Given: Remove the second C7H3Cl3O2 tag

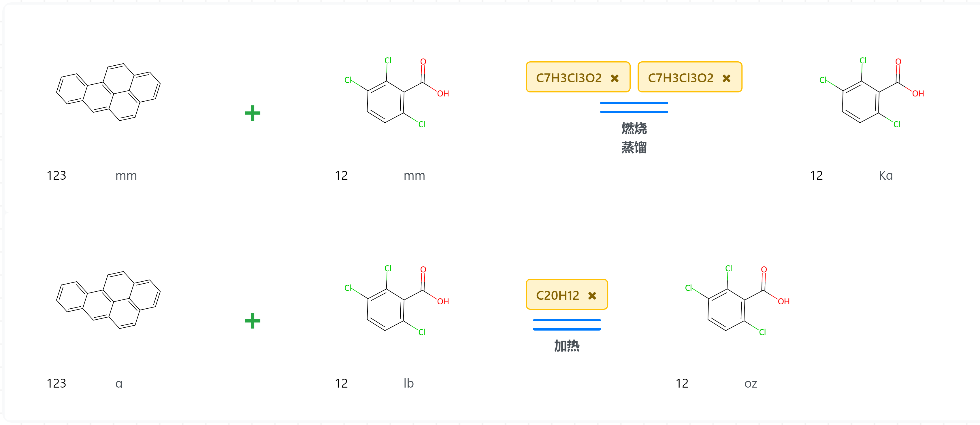Looking at the screenshot, I should click(726, 78).
